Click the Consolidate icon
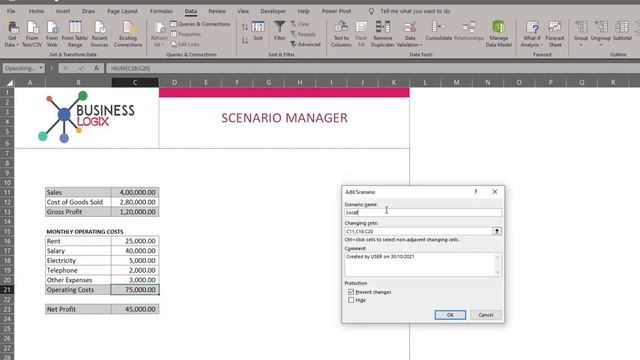This screenshot has height=360, width=640. (438, 27)
